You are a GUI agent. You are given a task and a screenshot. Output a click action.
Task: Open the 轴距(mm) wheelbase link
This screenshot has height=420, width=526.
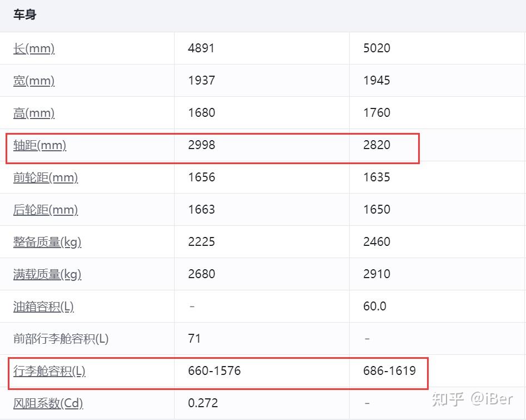coord(39,145)
